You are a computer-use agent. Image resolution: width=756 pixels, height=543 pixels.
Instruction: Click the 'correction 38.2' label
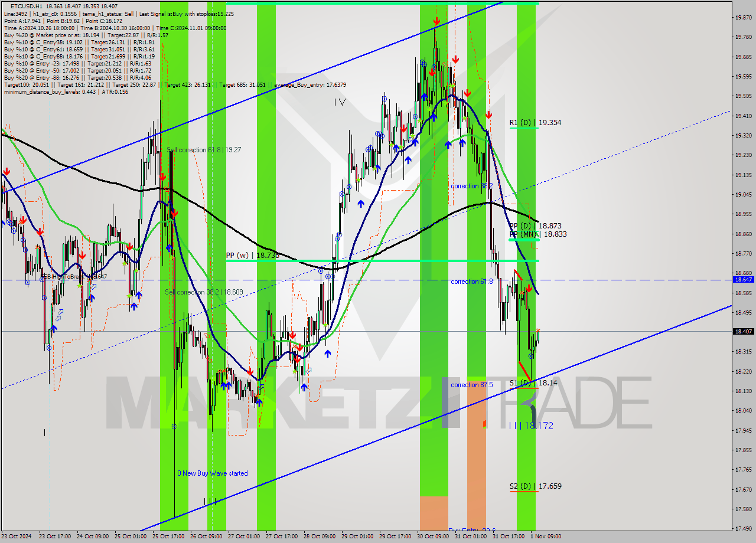click(471, 186)
